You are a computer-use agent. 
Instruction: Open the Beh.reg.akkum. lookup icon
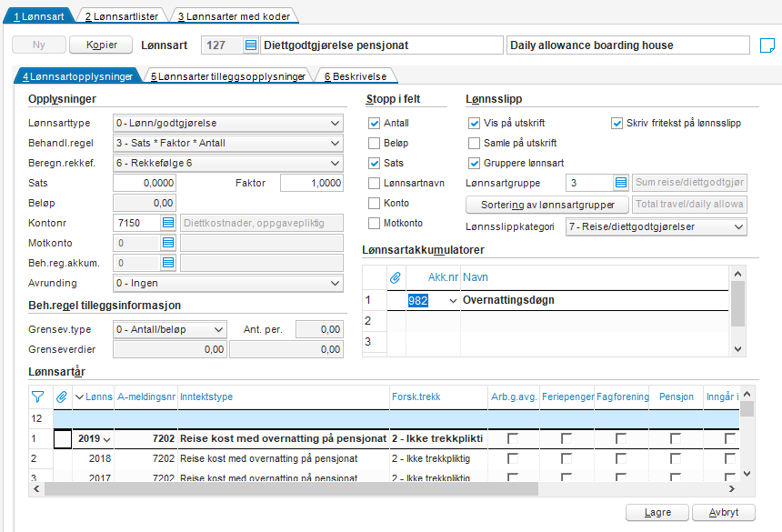click(x=168, y=263)
